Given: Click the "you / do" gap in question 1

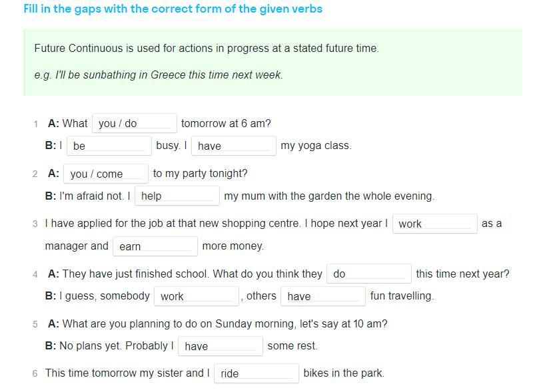Looking at the screenshot, I should pyautogui.click(x=134, y=123).
